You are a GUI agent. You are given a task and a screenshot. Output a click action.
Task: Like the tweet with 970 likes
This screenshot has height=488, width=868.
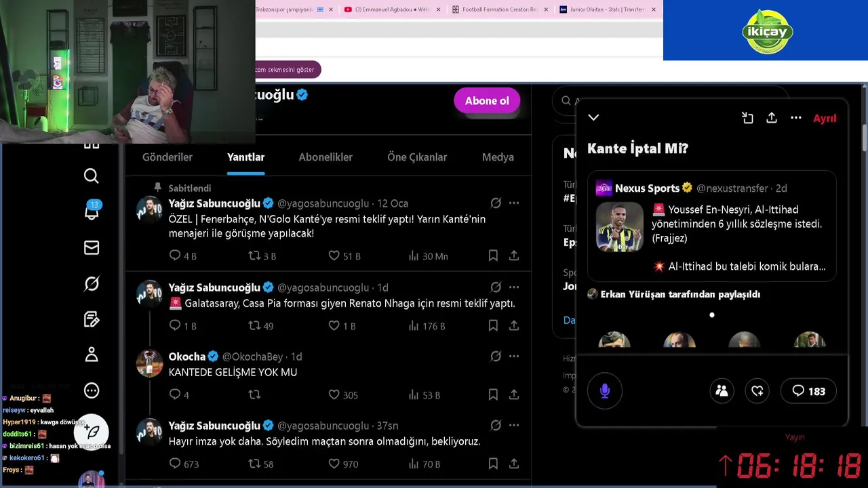[x=334, y=464]
